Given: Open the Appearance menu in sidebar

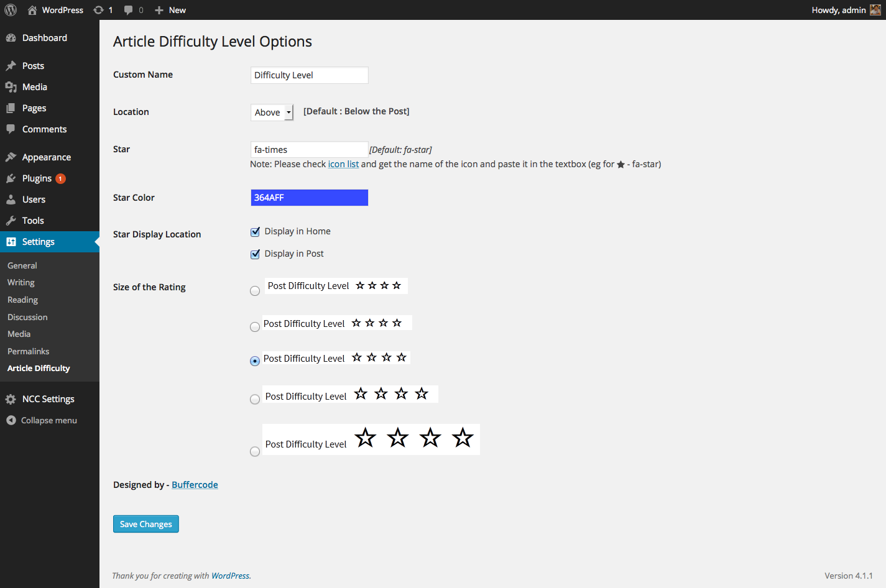Looking at the screenshot, I should tap(47, 157).
